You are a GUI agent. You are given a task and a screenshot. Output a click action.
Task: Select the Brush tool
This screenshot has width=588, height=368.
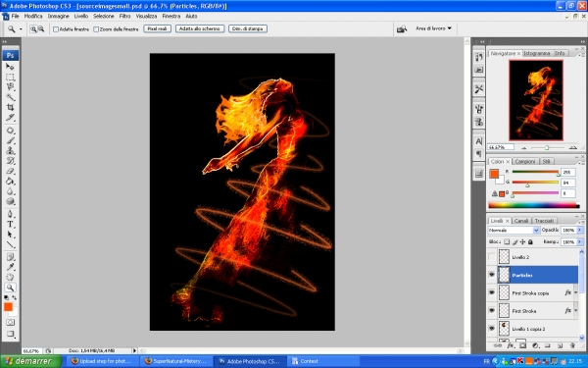[x=10, y=140]
